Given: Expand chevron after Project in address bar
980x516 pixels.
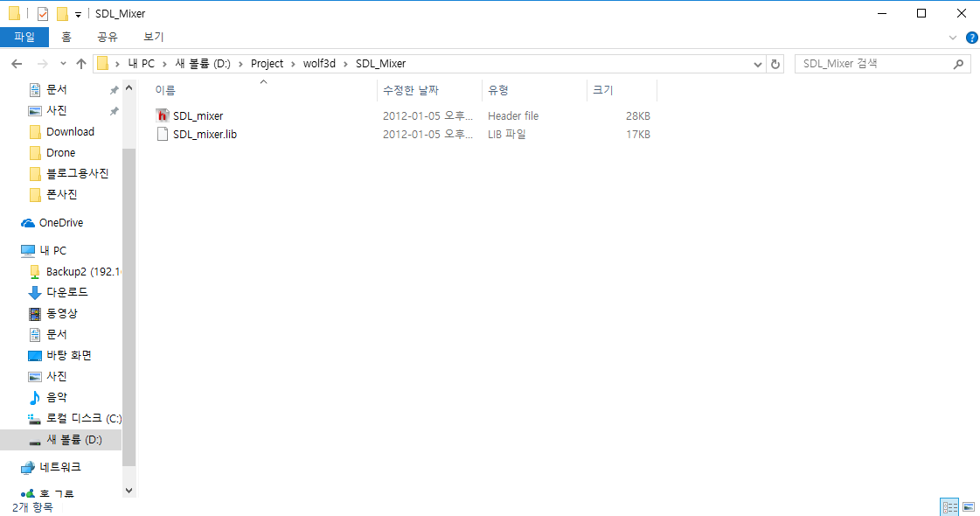Looking at the screenshot, I should coord(293,64).
